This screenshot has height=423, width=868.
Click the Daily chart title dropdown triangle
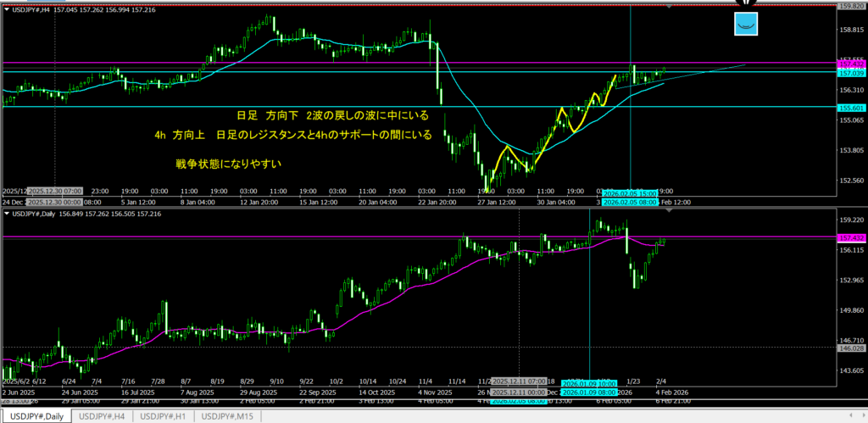8,213
